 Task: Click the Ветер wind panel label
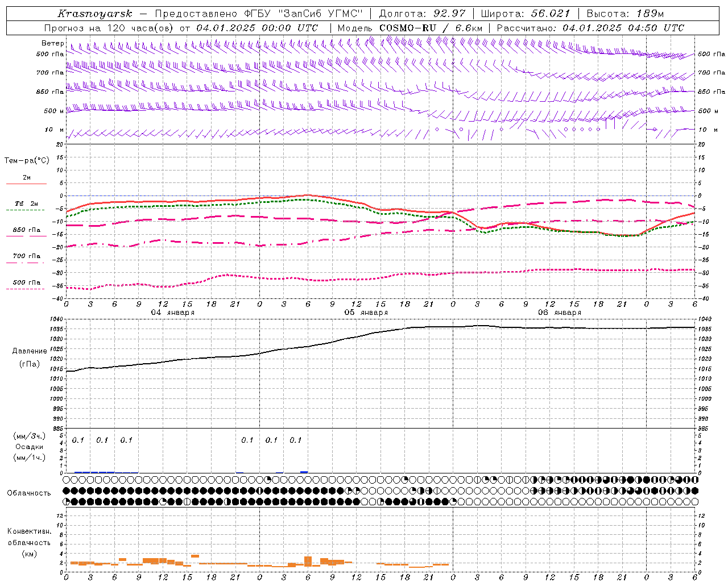(52, 43)
